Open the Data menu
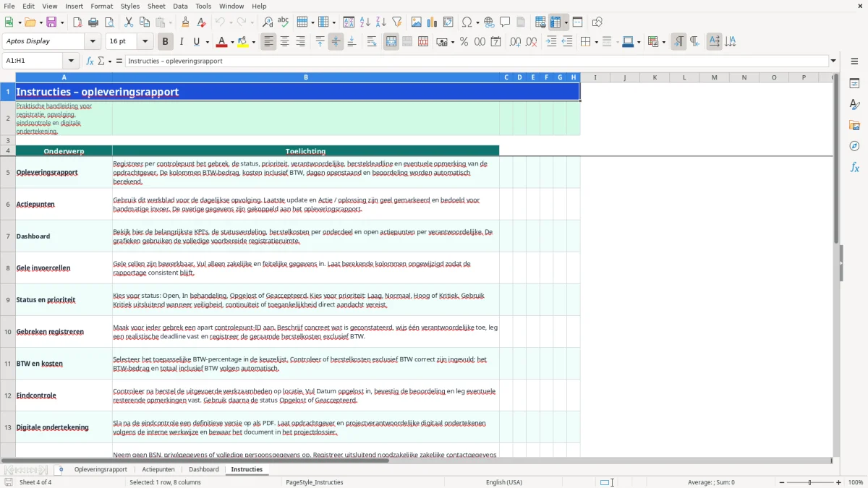Image resolution: width=868 pixels, height=488 pixels. click(x=180, y=6)
